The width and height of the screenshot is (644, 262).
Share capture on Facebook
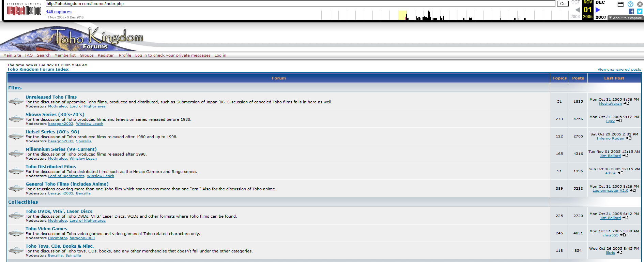pyautogui.click(x=631, y=11)
